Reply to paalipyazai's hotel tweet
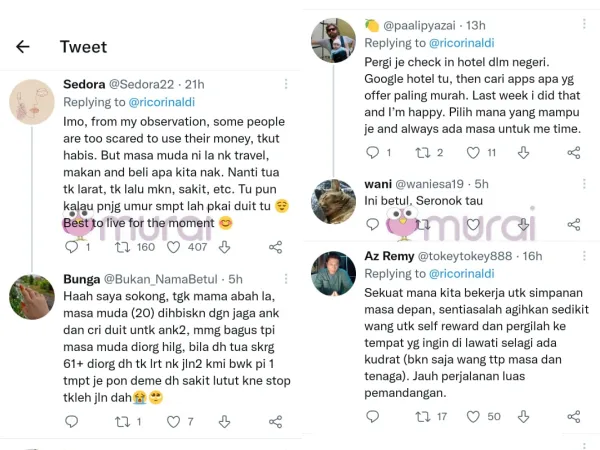 click(x=373, y=153)
